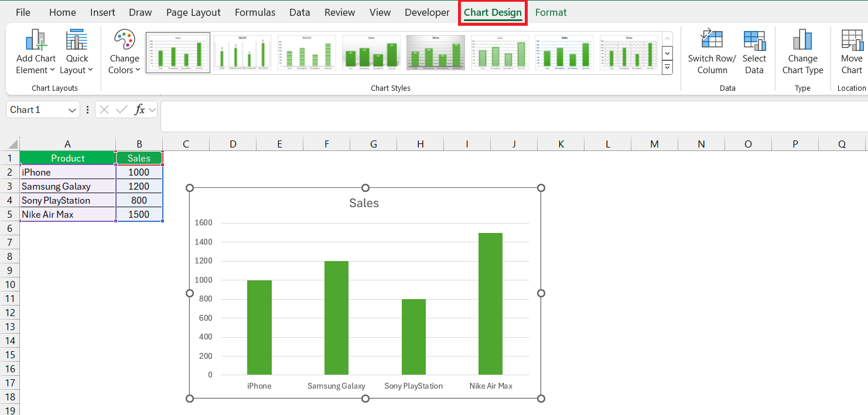Expand the Name Box dropdown arrow
868x415 pixels.
pos(72,110)
